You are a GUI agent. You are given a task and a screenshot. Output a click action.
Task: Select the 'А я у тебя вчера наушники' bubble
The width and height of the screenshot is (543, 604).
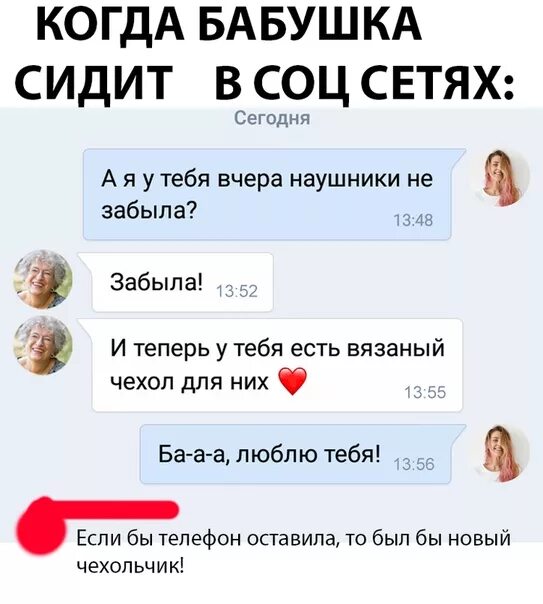pyautogui.click(x=268, y=195)
